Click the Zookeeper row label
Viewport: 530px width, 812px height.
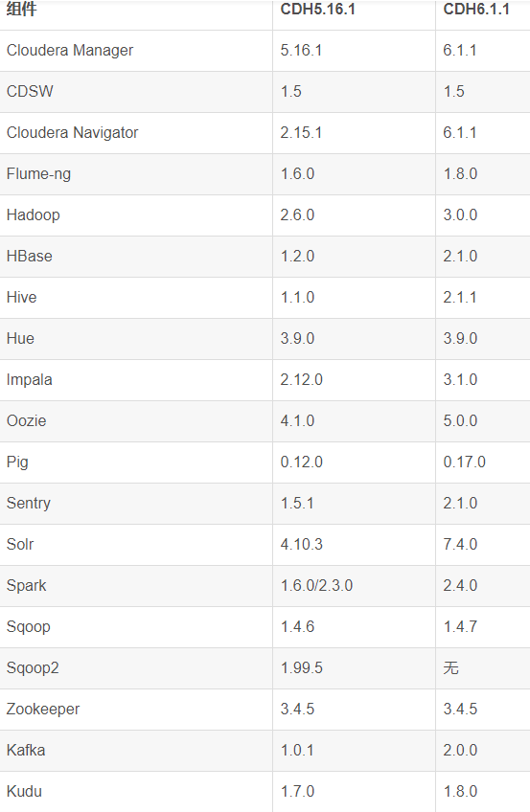[43, 709]
